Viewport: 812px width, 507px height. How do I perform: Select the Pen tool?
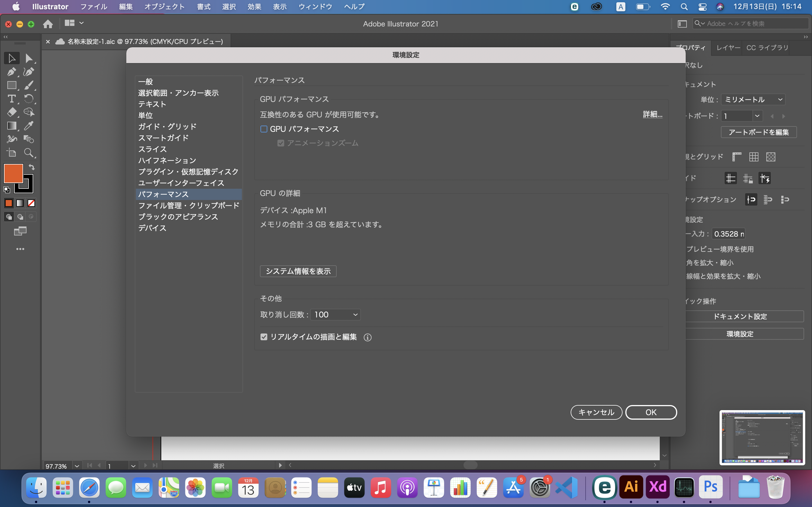click(12, 72)
